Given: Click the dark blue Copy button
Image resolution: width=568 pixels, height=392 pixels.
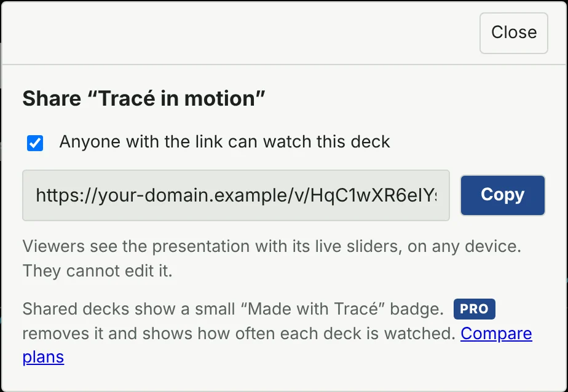Looking at the screenshot, I should pos(503,195).
